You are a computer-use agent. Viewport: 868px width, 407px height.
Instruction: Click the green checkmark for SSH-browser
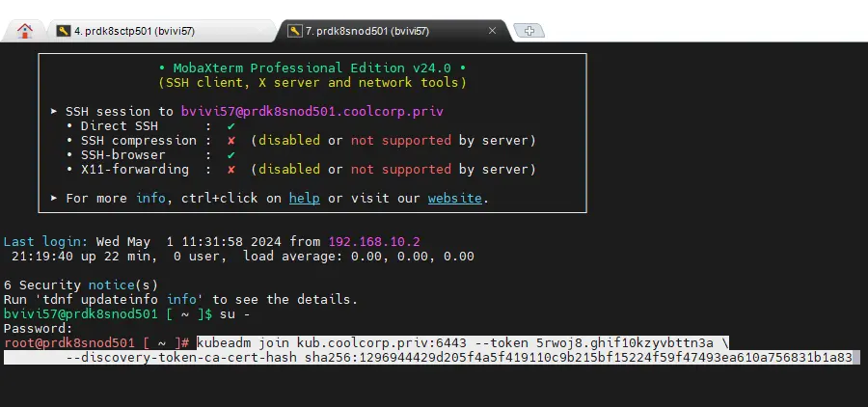pyautogui.click(x=231, y=155)
